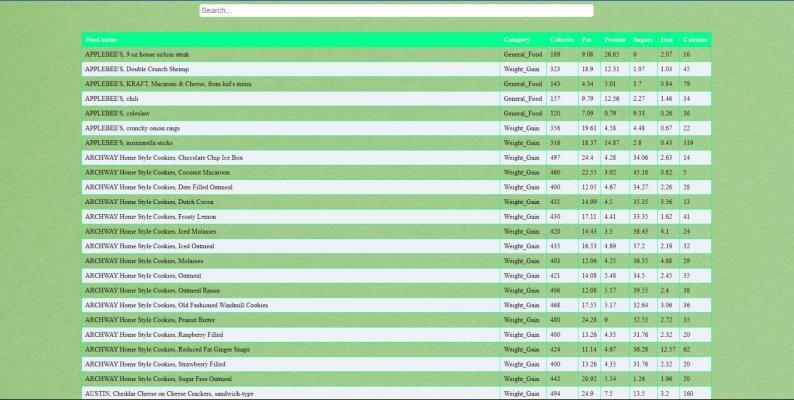
Task: Click the Search input field
Action: (x=396, y=11)
